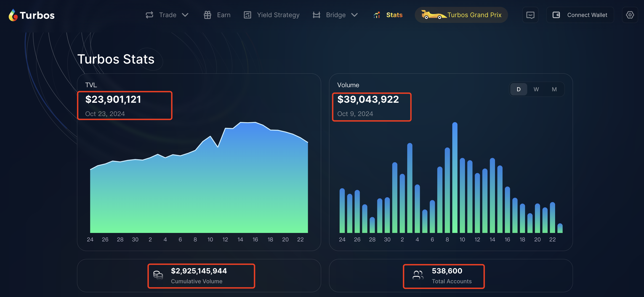Open the Turbos Grand Prix link
The height and width of the screenshot is (297, 644).
pos(474,15)
